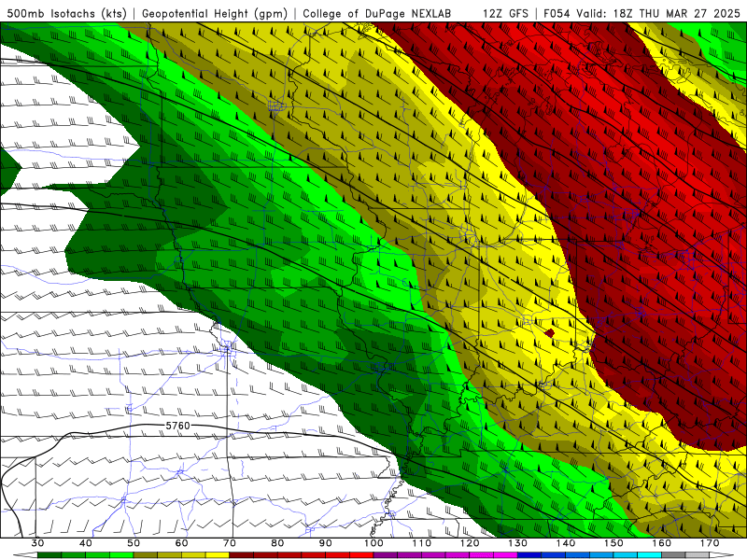Click the dark blue 130-135 kt legend swatch
This screenshot has width=747, height=560.
tap(529, 555)
